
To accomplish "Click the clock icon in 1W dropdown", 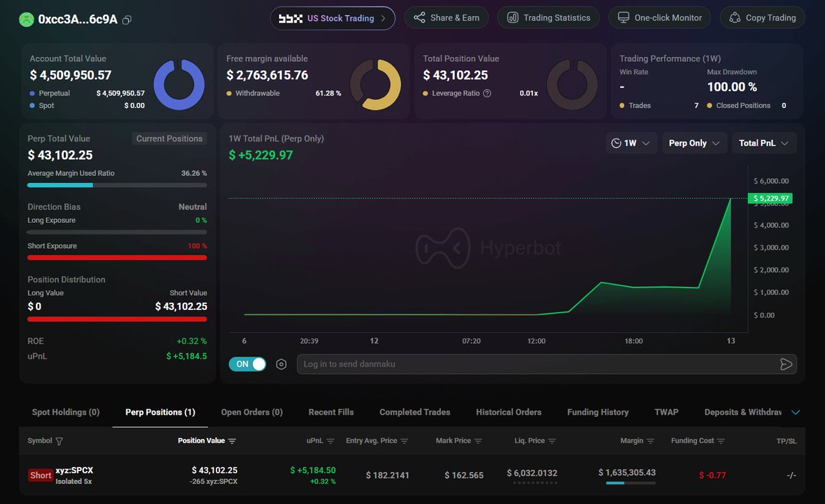I will [x=616, y=143].
